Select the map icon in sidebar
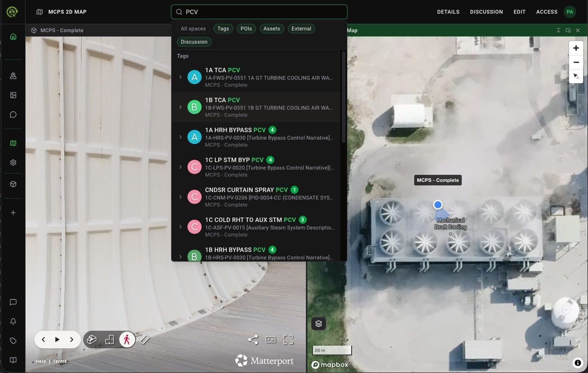The image size is (588, 373). click(13, 143)
